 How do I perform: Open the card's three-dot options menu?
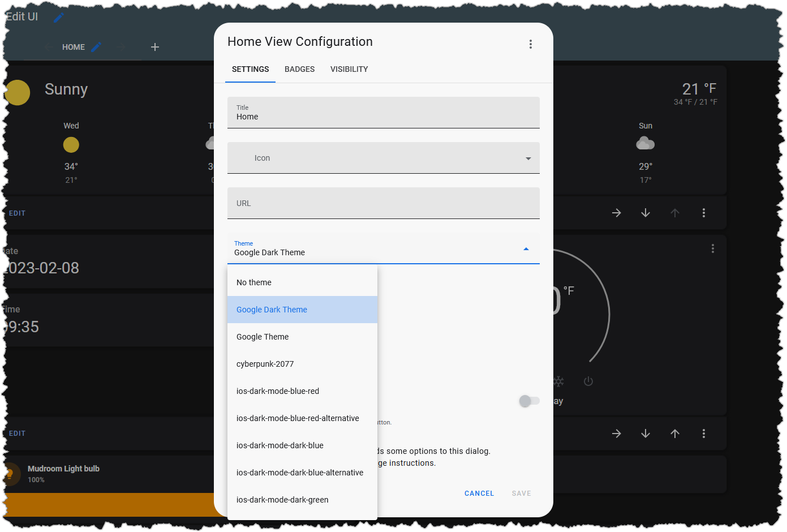coord(704,213)
